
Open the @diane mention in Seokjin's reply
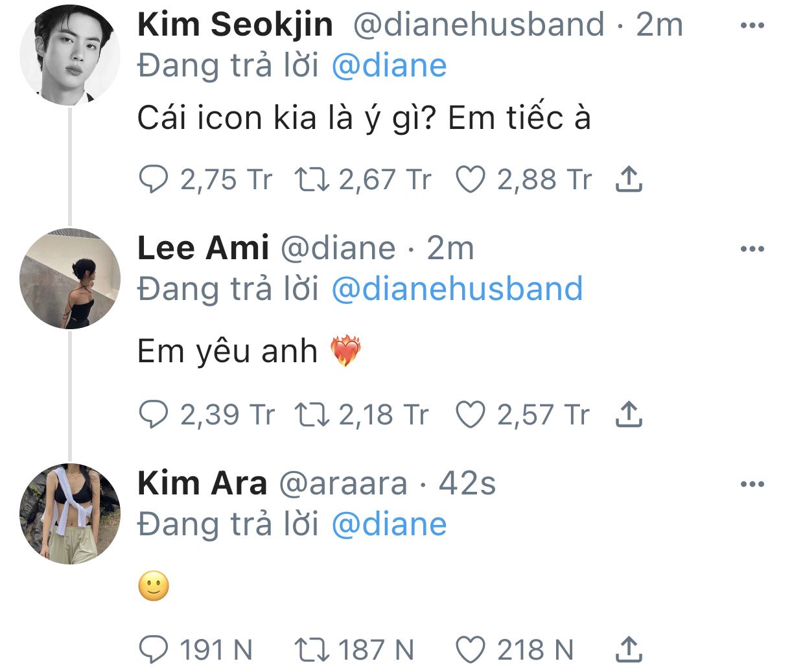coord(389,66)
